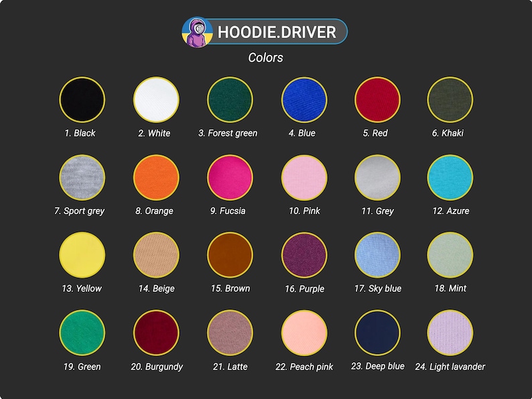This screenshot has height=399, width=532.
Task: Click the '10. Pink' label
Action: [304, 211]
